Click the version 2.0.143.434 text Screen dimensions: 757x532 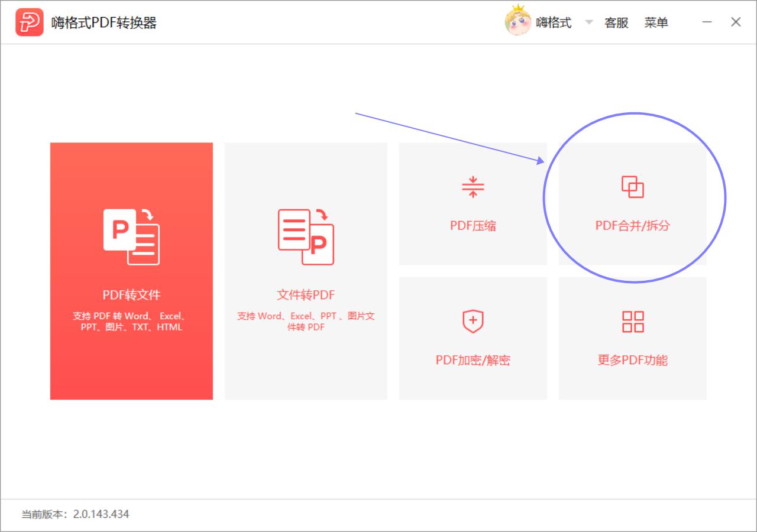point(101,514)
